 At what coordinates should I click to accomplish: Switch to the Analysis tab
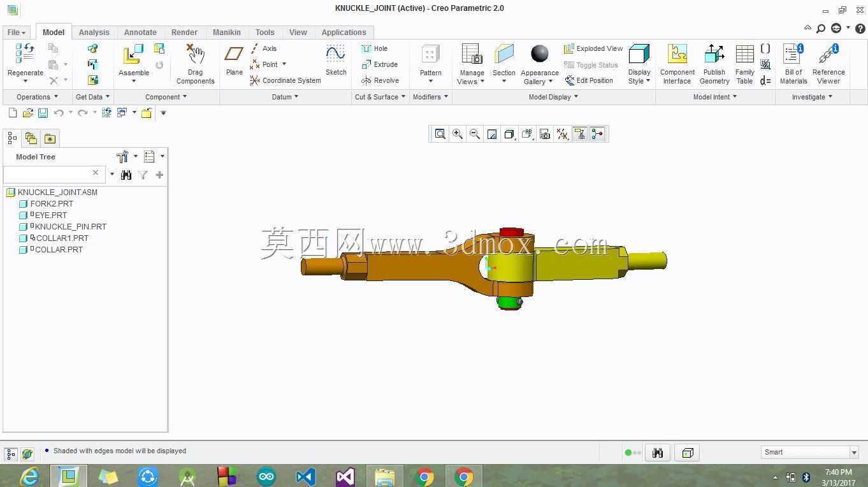94,32
